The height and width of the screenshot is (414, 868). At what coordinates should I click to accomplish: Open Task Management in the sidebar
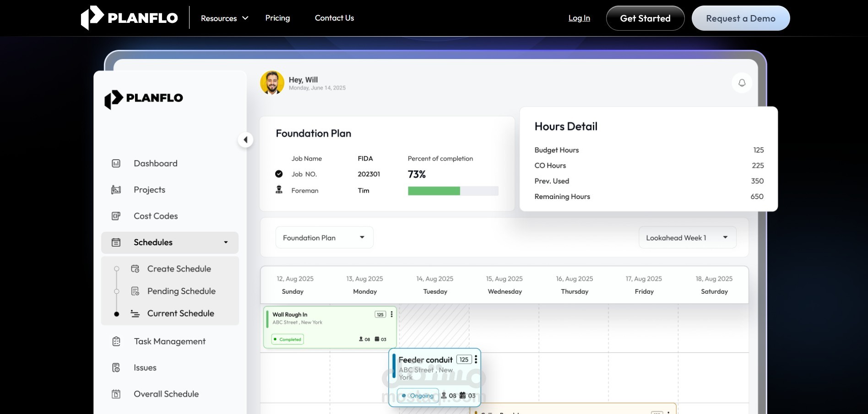click(x=170, y=341)
